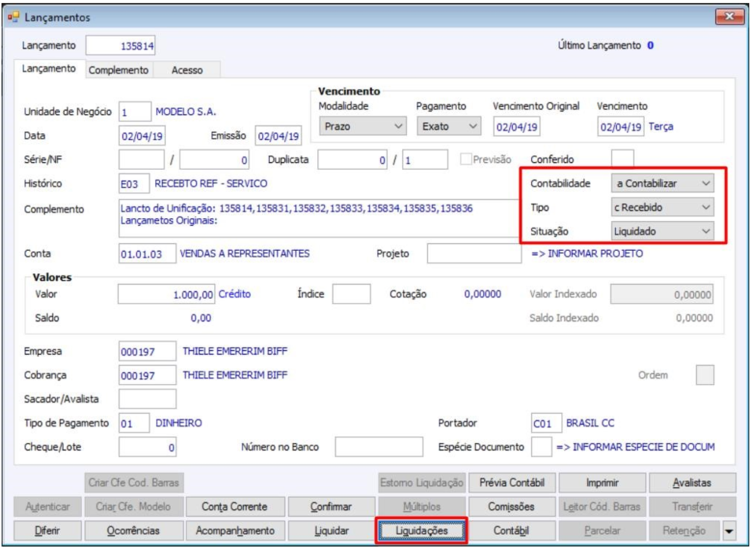Open the Pagamento Exato dropdown
The width and height of the screenshot is (750, 547).
pos(449,127)
